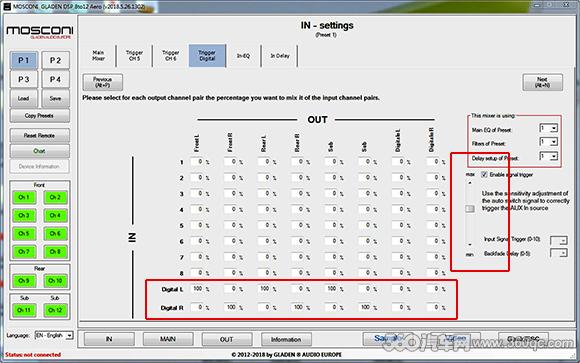Click the Next button
The height and width of the screenshot is (363, 580).
[542, 82]
